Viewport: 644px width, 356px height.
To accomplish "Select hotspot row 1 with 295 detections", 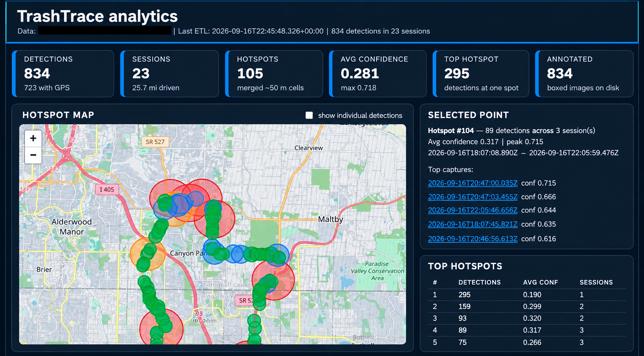I will (x=526, y=295).
